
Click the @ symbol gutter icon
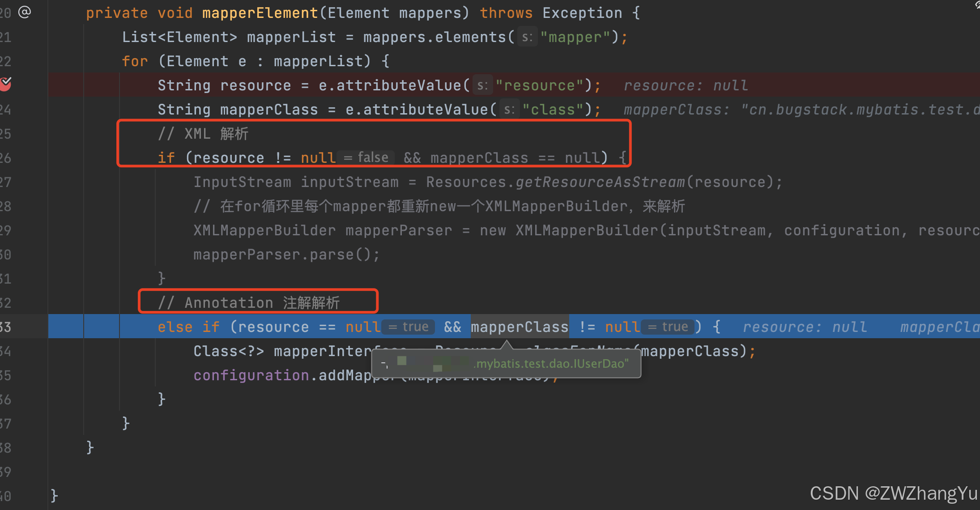pos(25,12)
